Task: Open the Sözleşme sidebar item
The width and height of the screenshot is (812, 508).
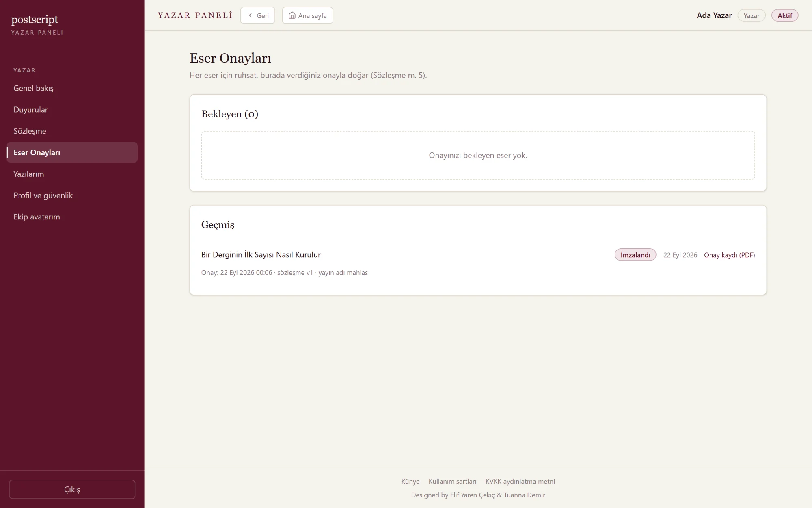Action: coord(72,131)
